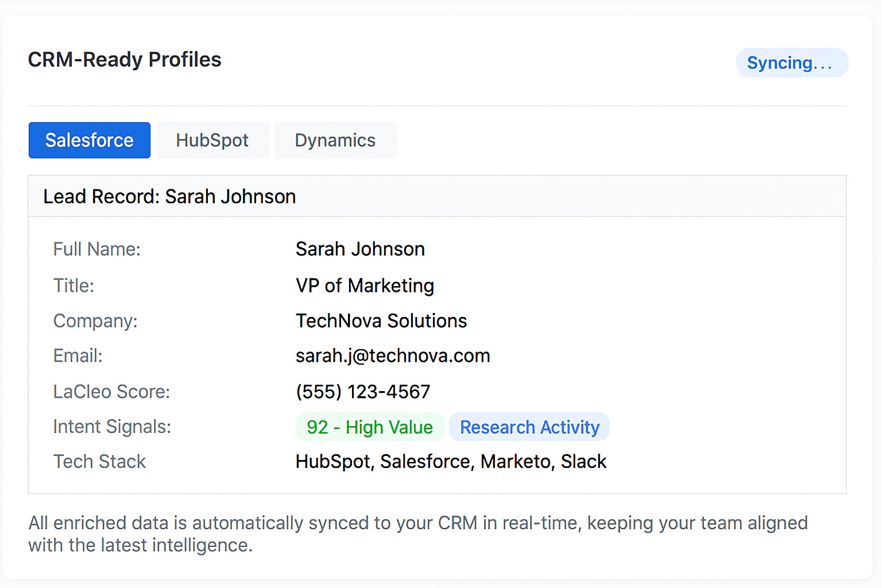Click Marketo in the Tech Stack row
Screen dimensions: 882x588
pos(517,461)
